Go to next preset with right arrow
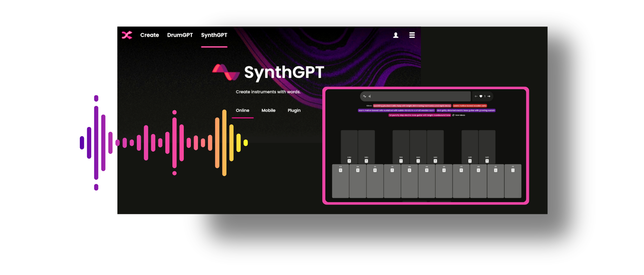644x275 pixels. click(489, 96)
